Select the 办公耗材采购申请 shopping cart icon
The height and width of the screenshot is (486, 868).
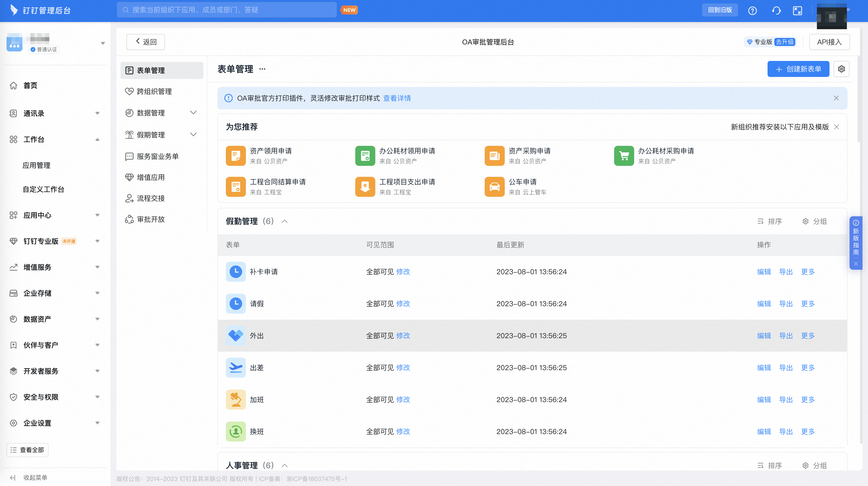coord(624,156)
